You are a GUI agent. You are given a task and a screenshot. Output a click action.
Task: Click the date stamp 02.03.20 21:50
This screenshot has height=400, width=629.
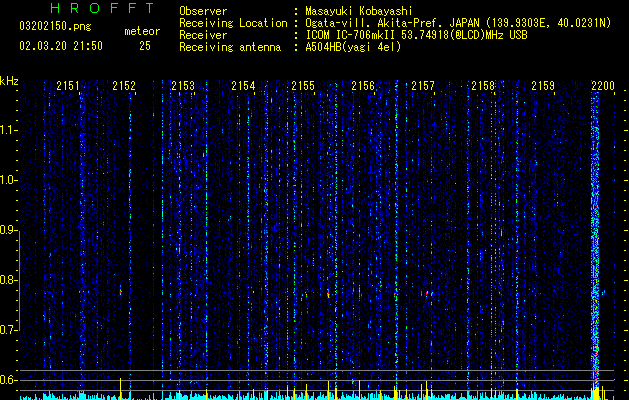click(61, 46)
